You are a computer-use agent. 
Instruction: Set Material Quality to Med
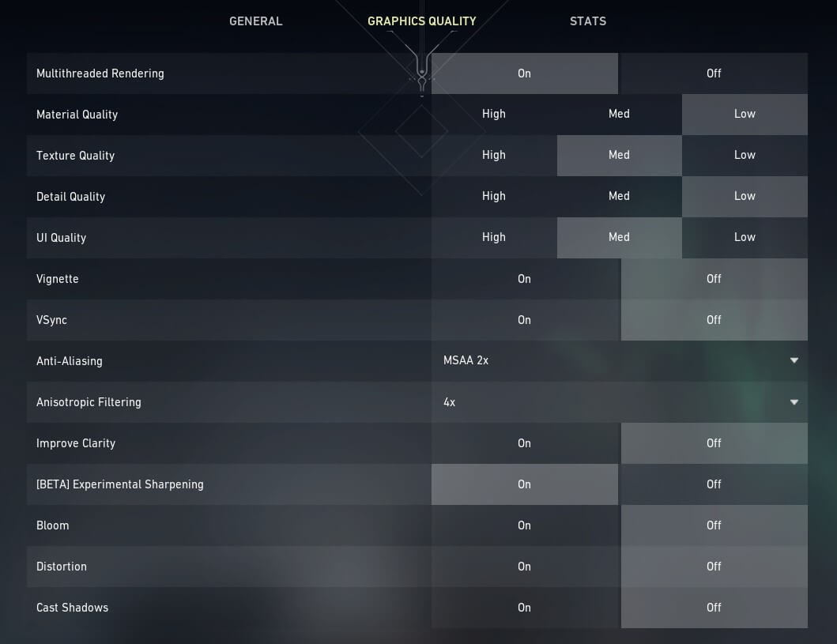pos(619,115)
